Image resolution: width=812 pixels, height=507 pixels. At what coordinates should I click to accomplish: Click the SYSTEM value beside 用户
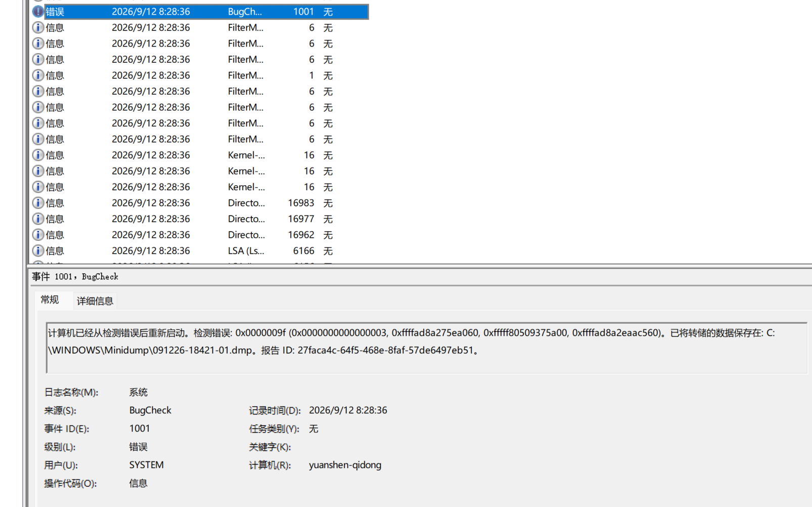click(x=146, y=465)
